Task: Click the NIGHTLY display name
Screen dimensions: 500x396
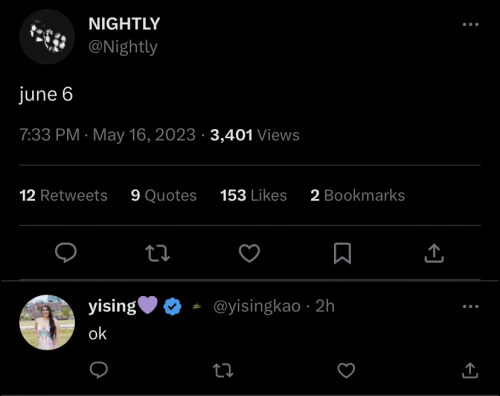Action: point(124,24)
